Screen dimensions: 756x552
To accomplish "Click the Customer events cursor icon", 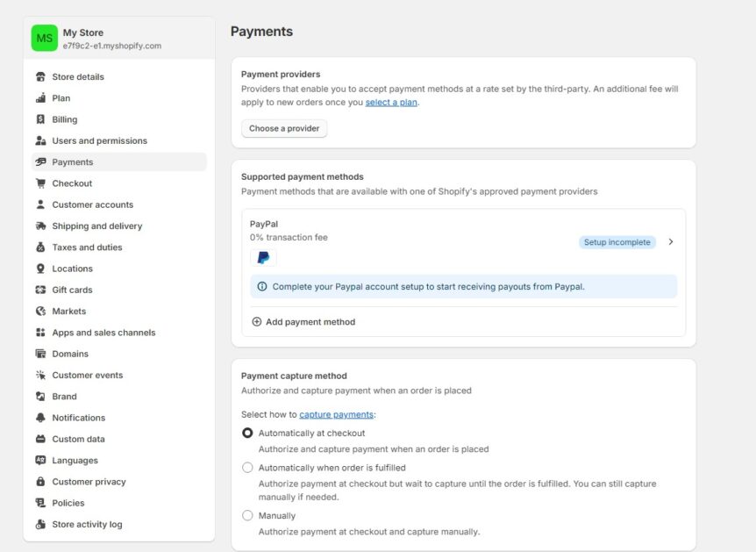I will [x=40, y=375].
